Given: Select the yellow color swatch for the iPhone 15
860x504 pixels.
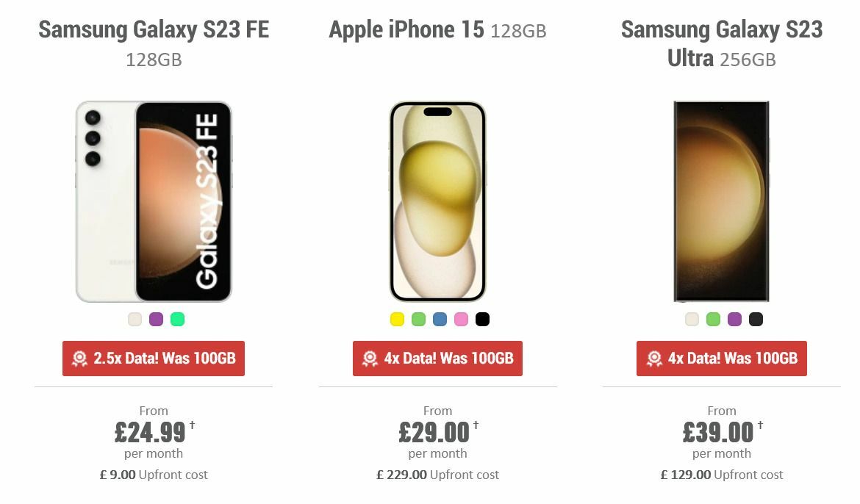Looking at the screenshot, I should 395,319.
